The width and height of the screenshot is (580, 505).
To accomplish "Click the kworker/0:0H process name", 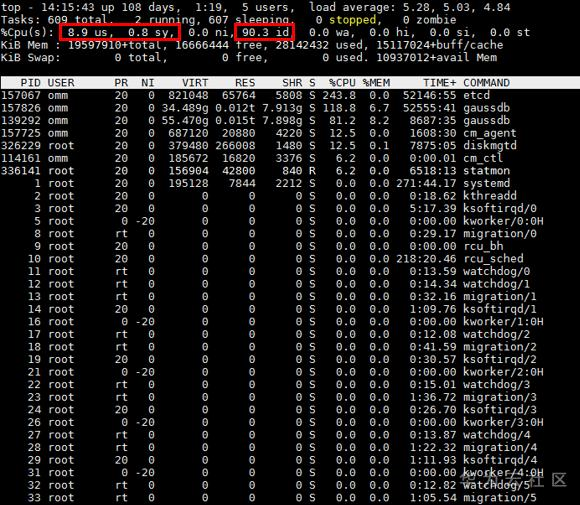I will pos(503,221).
